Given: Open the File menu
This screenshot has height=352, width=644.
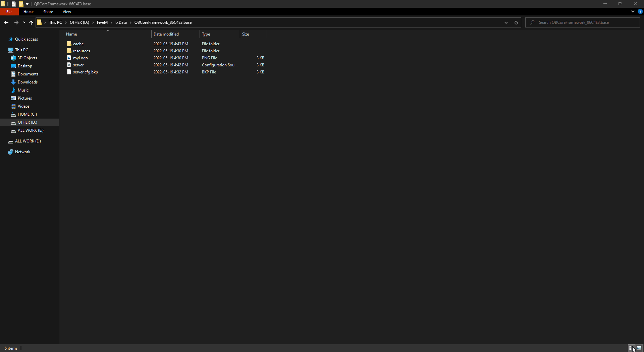Looking at the screenshot, I should coord(9,12).
